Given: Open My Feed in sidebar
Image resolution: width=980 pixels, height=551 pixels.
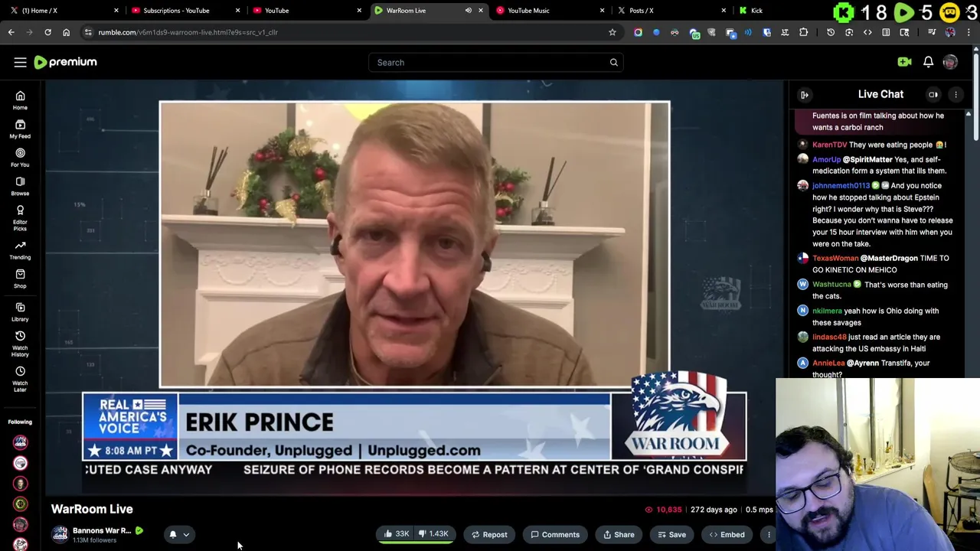Looking at the screenshot, I should tap(20, 128).
